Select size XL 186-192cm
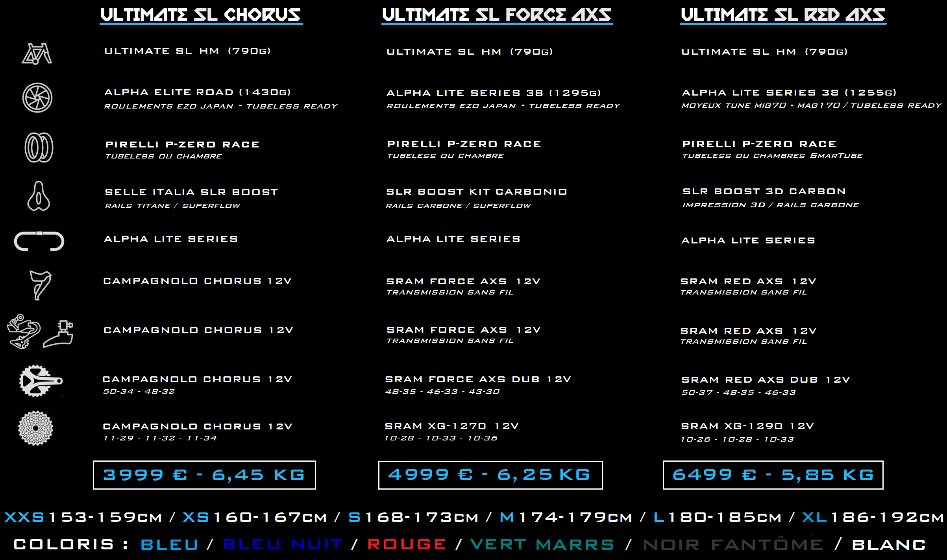 pos(873,517)
